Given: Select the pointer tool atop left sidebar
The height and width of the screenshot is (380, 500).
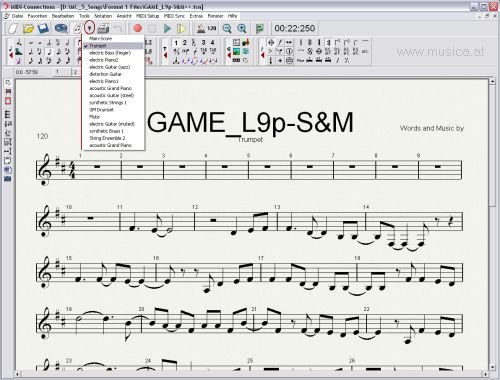Looking at the screenshot, I should point(8,82).
